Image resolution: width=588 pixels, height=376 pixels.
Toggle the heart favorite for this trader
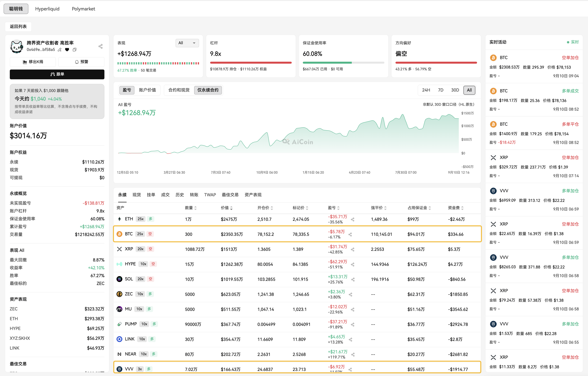coord(67,50)
